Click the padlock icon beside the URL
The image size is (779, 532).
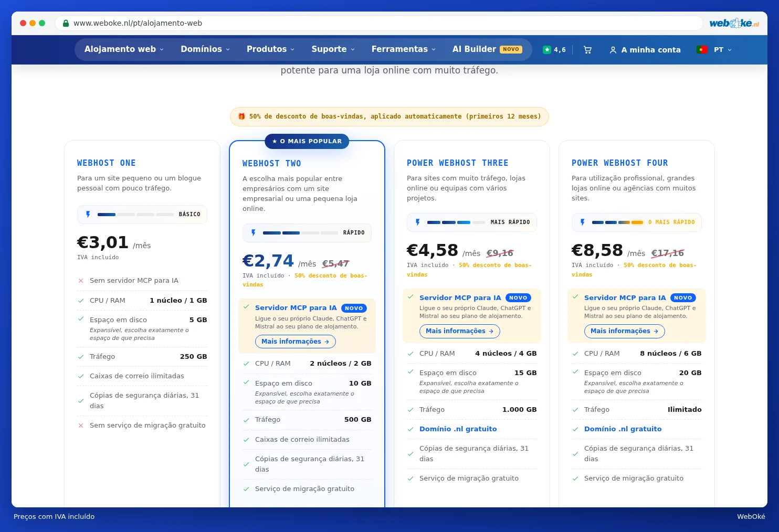click(66, 23)
